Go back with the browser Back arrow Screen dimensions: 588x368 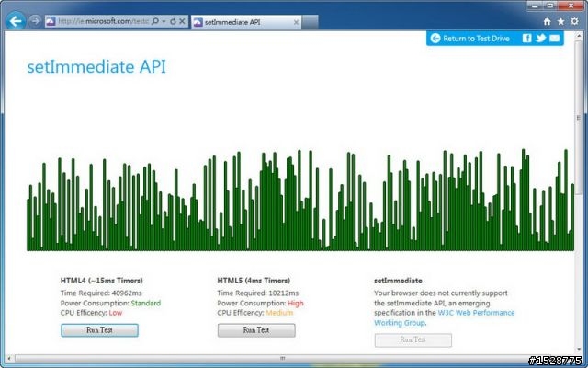pos(16,21)
